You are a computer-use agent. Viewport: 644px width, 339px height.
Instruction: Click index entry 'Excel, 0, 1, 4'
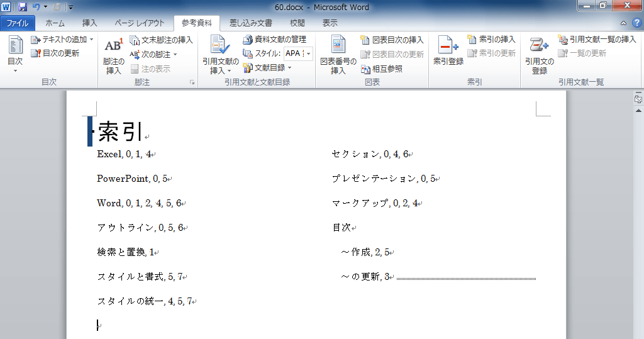(124, 154)
